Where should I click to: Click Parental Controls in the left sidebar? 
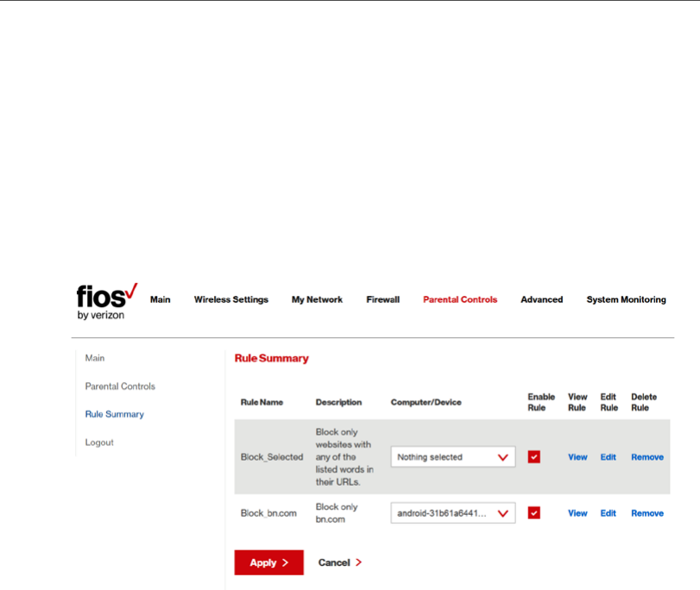pyautogui.click(x=120, y=386)
